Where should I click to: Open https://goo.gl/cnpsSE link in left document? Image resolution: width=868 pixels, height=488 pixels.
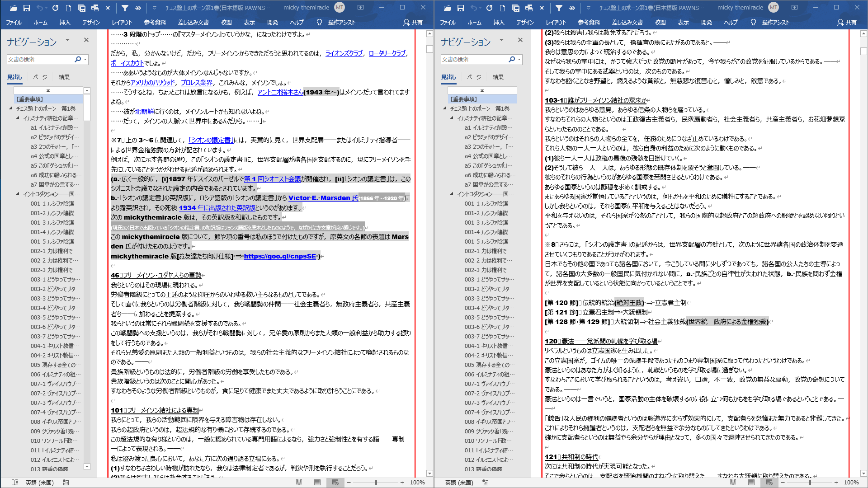point(280,256)
